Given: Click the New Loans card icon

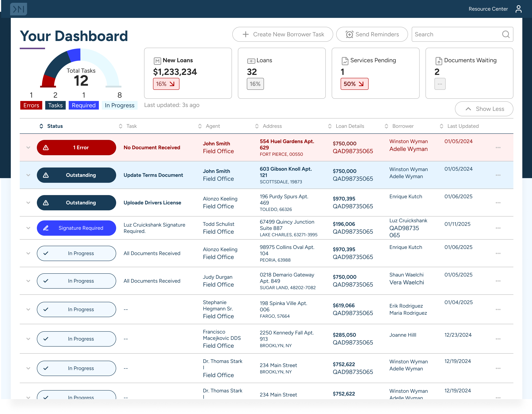Looking at the screenshot, I should point(157,61).
